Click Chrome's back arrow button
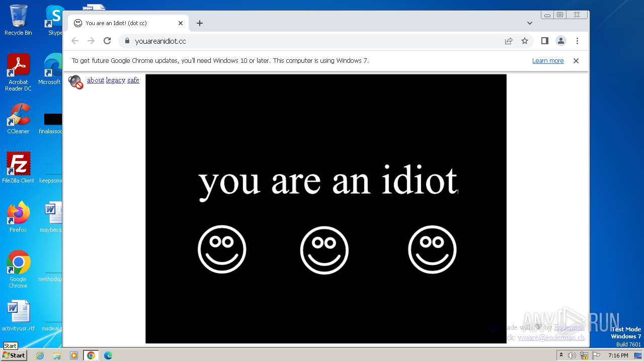The height and width of the screenshot is (362, 644). click(75, 41)
